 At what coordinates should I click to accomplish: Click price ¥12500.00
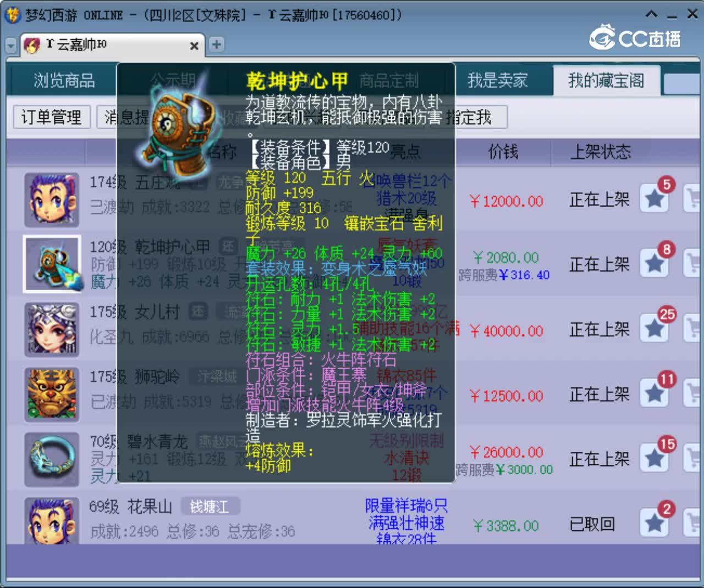tap(506, 396)
